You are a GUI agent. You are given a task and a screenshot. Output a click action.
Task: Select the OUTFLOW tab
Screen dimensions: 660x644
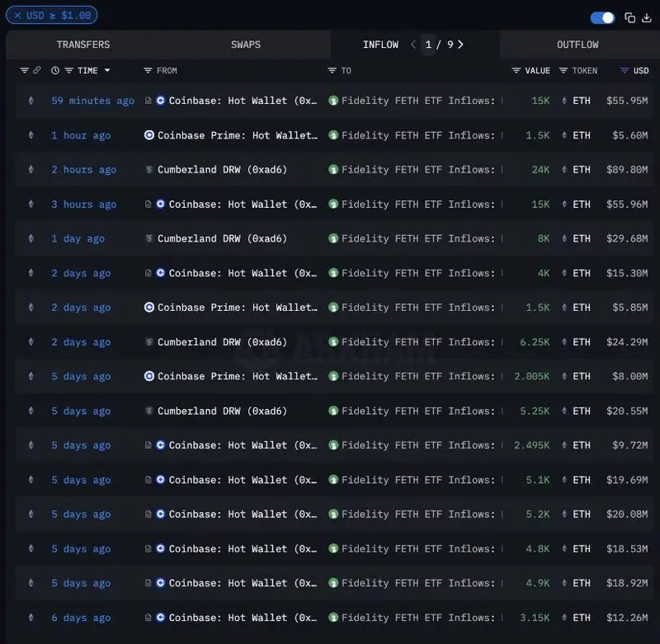pyautogui.click(x=577, y=45)
